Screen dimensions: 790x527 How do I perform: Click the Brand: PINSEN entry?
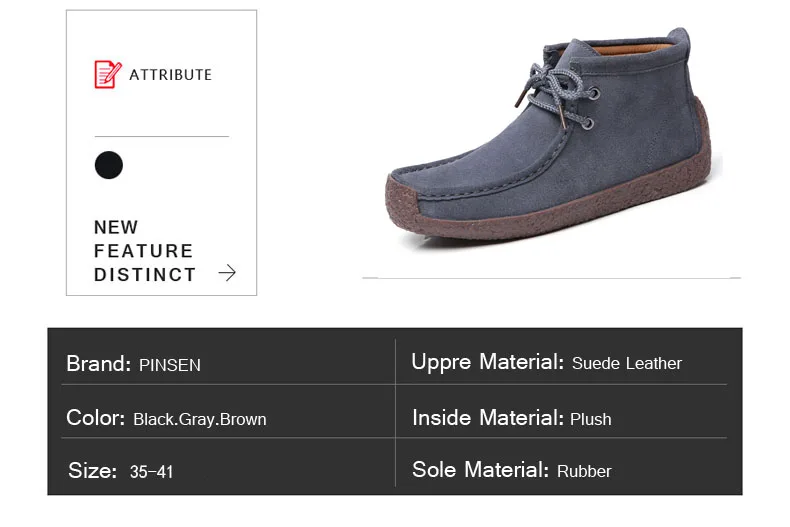pyautogui.click(x=134, y=364)
